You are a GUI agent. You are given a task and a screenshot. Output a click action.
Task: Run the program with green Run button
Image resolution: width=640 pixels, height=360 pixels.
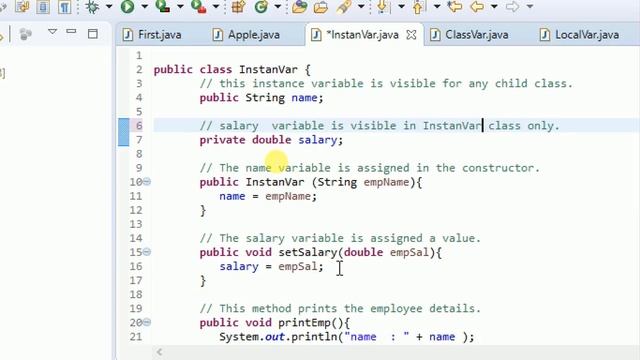(x=127, y=7)
